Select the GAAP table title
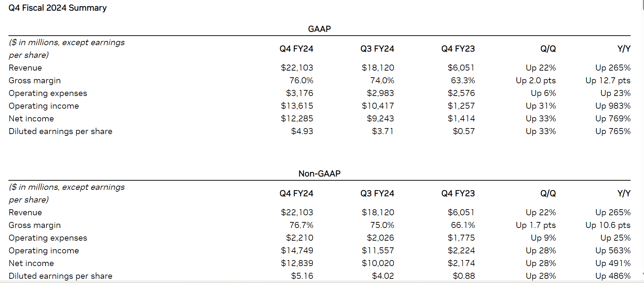This screenshot has width=644, height=283. 319,29
